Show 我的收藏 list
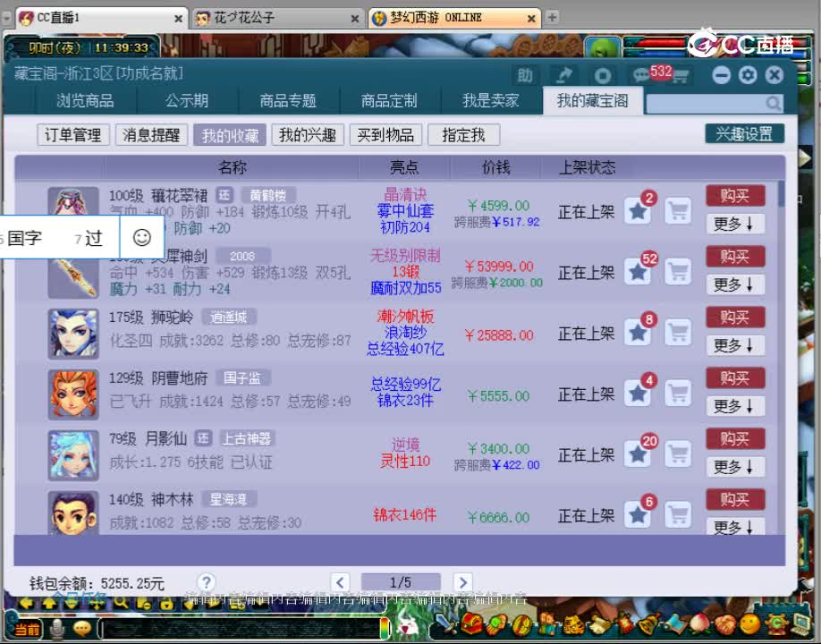The width and height of the screenshot is (821, 644). [230, 135]
